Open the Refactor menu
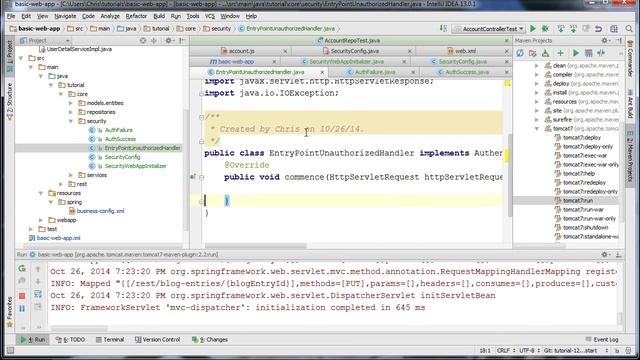Viewport: 640px width, 360px height. point(136,16)
